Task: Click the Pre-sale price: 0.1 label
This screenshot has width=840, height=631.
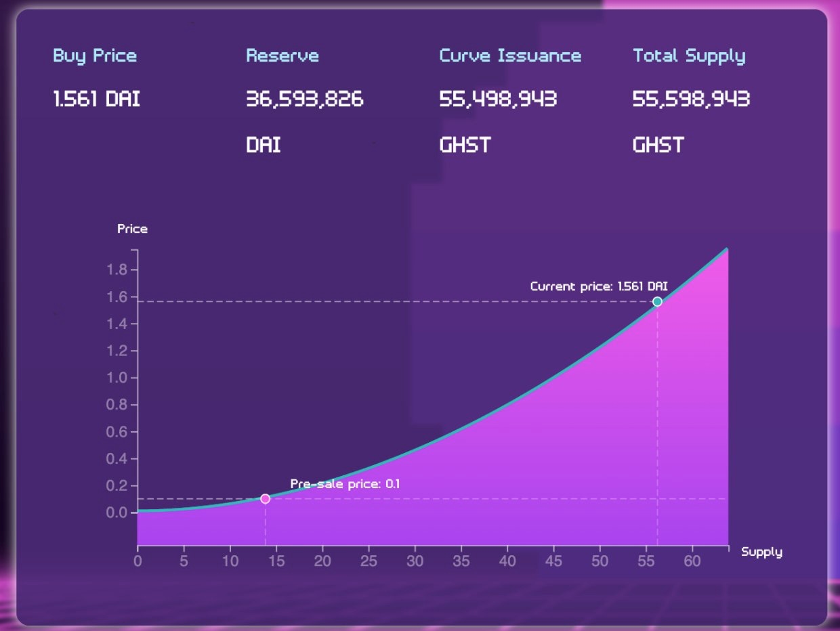Action: (x=345, y=484)
